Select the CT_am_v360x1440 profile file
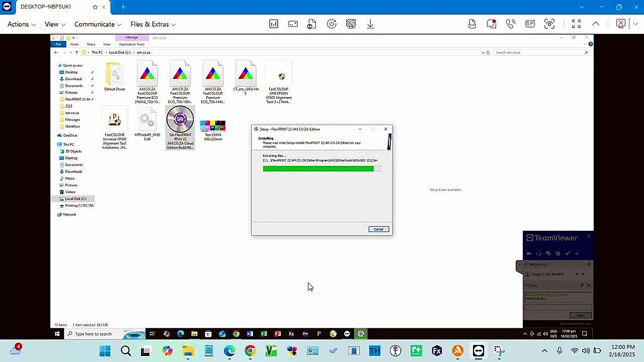 (x=246, y=78)
